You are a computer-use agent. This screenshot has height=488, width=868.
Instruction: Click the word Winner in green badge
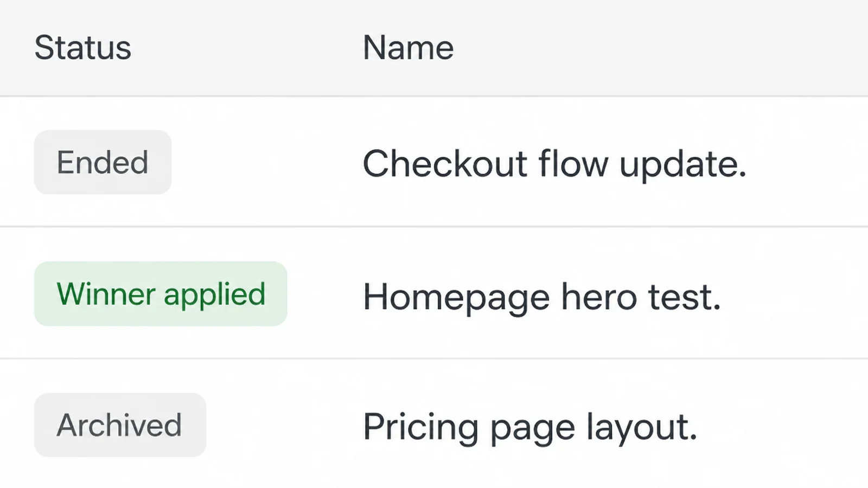[106, 294]
